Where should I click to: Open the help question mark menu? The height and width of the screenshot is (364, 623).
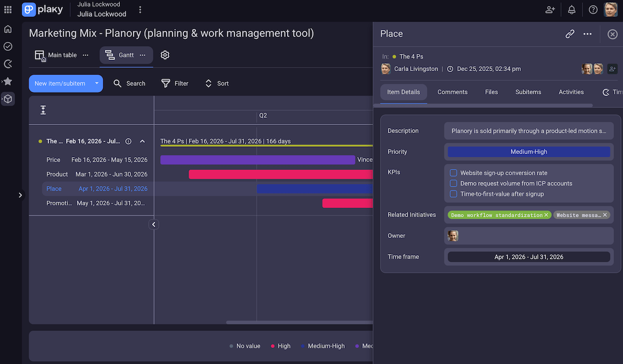(x=593, y=9)
